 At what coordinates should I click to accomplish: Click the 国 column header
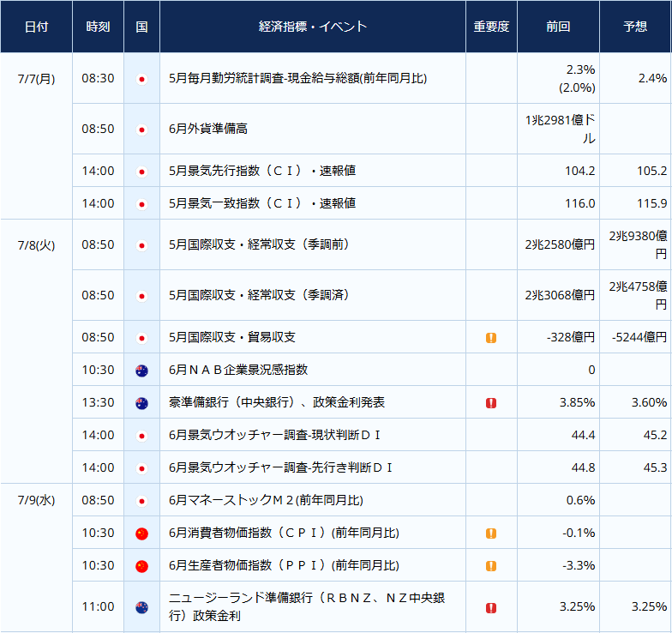[x=142, y=27]
